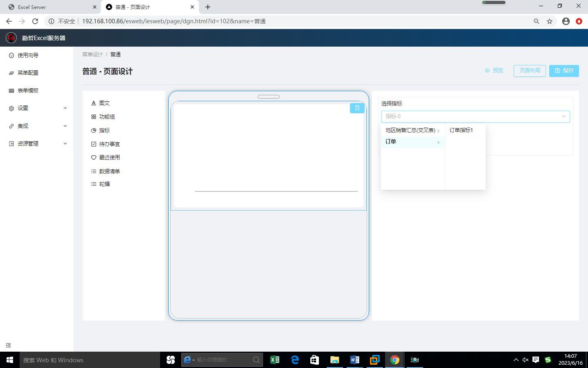Click the trash delete icon on widget
This screenshot has width=588, height=368.
357,108
